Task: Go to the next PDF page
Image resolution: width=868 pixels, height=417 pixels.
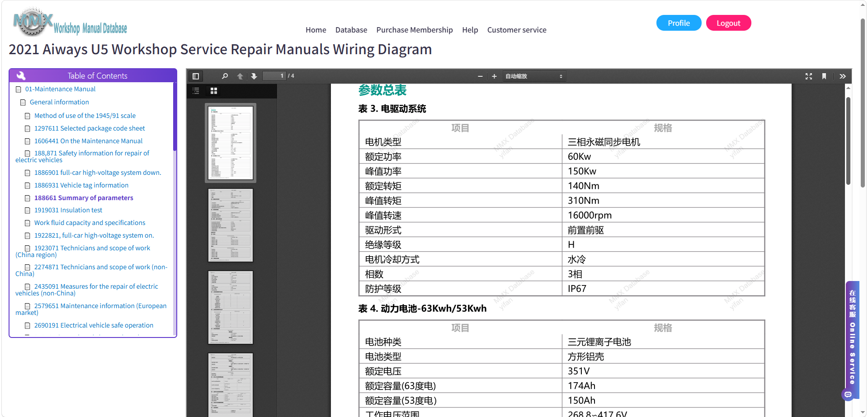Action: pyautogui.click(x=254, y=76)
